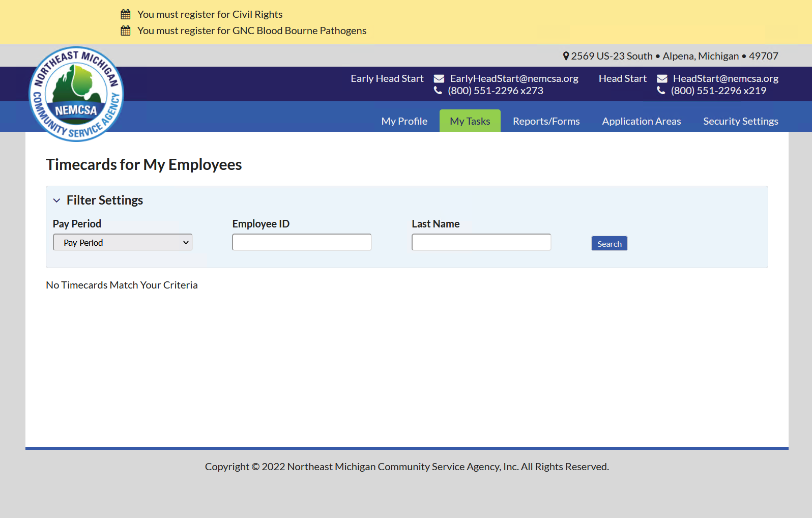Open the My Profile menu

[404, 121]
